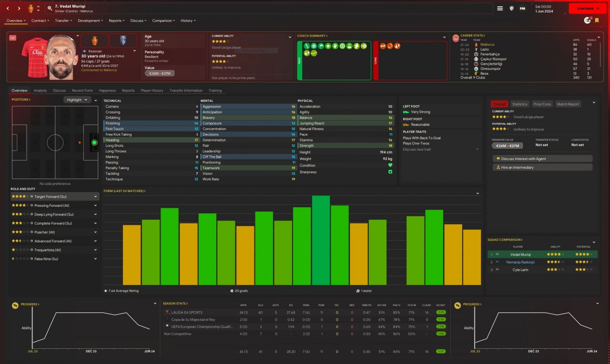Open the Transfer menu
Viewport: 610px width, 364px height.
tap(63, 20)
